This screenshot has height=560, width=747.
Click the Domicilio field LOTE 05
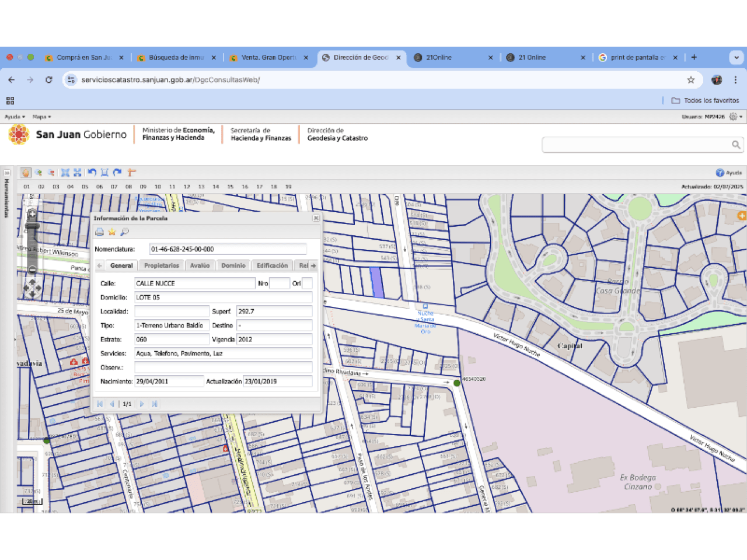click(x=224, y=297)
